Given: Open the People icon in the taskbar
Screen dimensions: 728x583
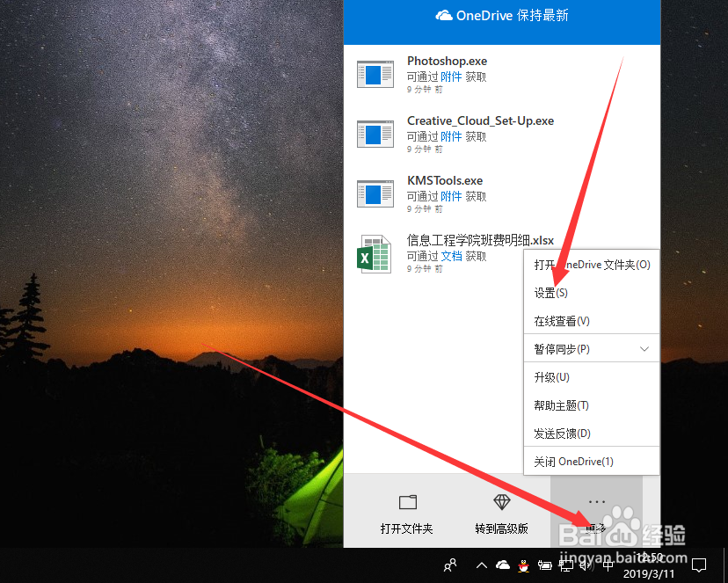Looking at the screenshot, I should click(450, 565).
